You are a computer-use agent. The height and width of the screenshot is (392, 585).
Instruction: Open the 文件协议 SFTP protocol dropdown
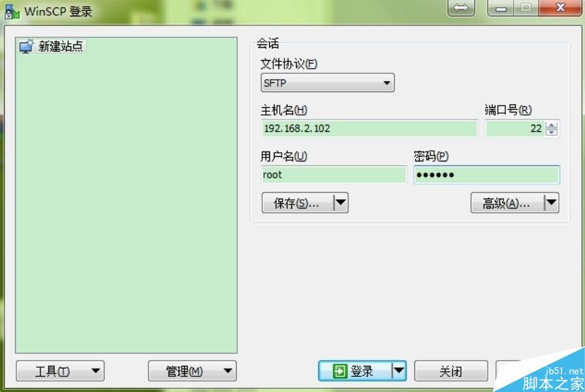[327, 83]
